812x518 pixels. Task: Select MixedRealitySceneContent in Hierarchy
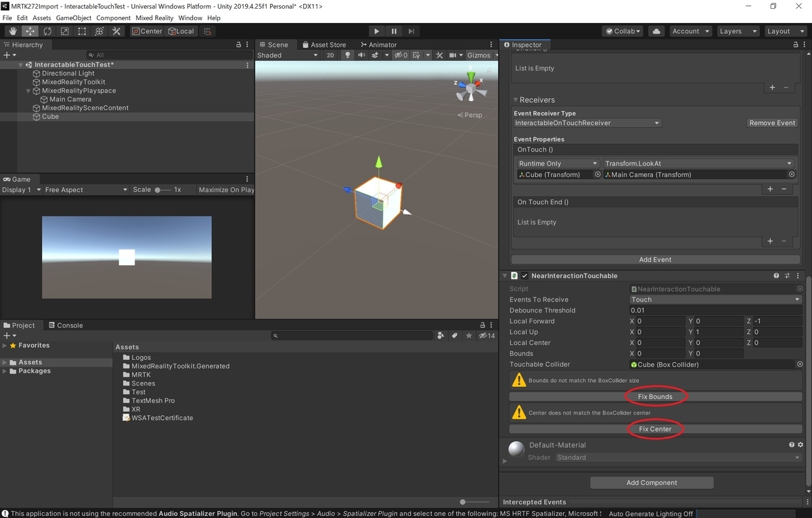(x=85, y=108)
